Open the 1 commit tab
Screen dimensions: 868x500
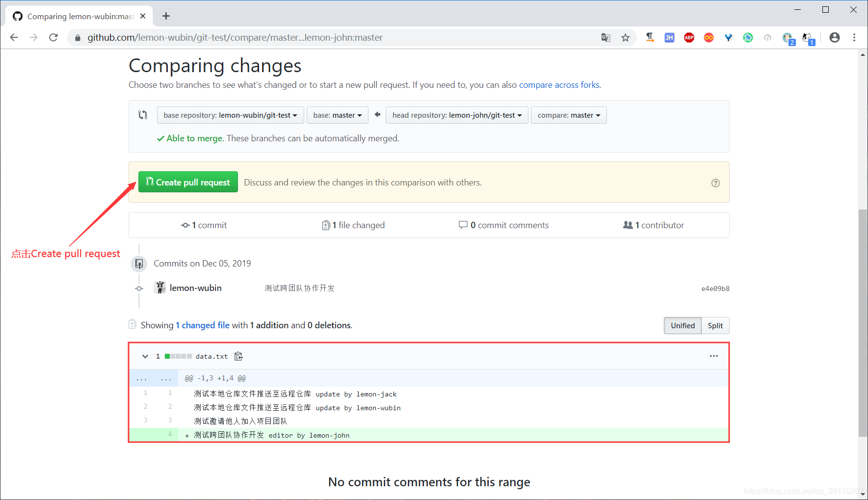204,225
